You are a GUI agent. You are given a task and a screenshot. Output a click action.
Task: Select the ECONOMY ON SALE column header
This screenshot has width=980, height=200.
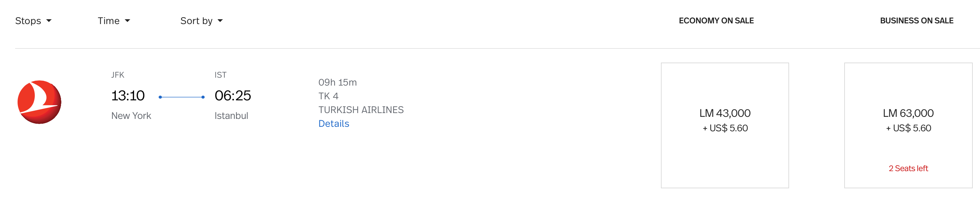(x=716, y=21)
